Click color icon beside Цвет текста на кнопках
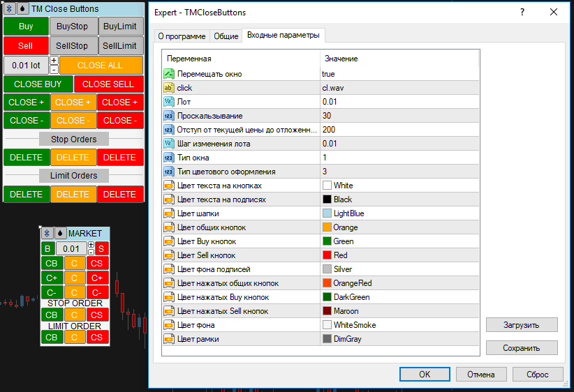 pyautogui.click(x=168, y=186)
